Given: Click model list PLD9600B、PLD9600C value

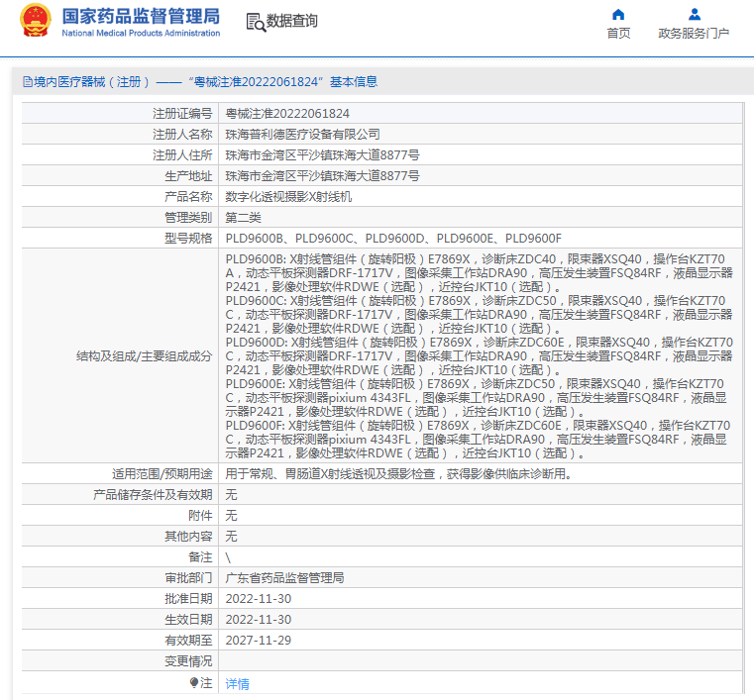Looking at the screenshot, I should point(393,239).
